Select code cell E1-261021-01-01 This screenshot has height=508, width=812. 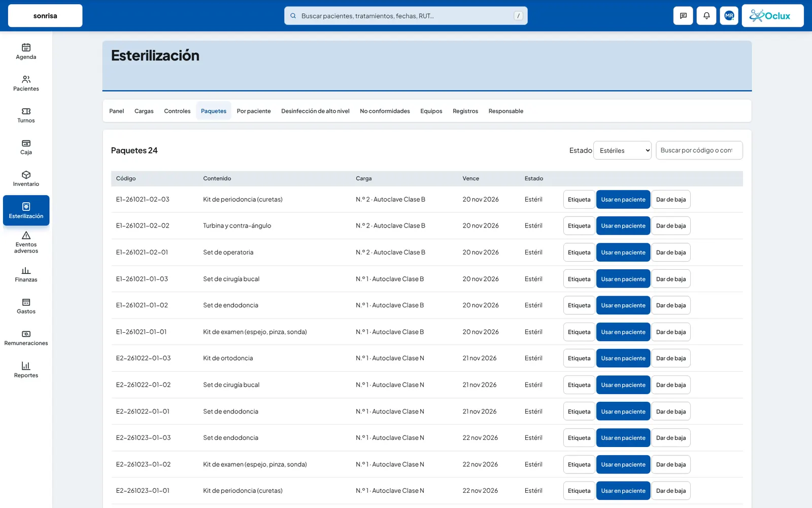coord(141,332)
